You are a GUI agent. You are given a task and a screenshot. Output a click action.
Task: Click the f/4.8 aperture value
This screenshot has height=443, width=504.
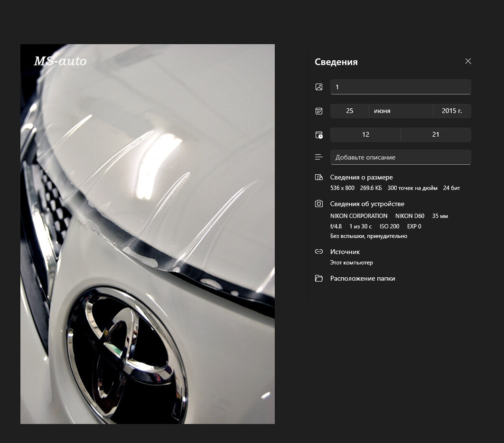tap(336, 226)
